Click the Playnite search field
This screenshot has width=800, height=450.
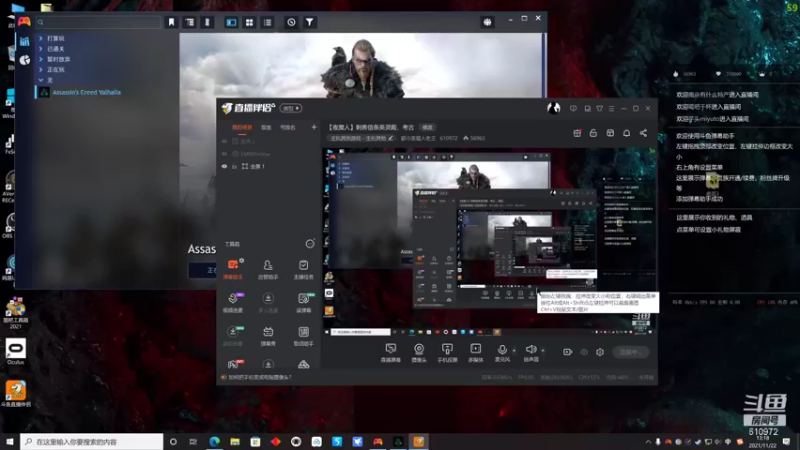click(98, 22)
